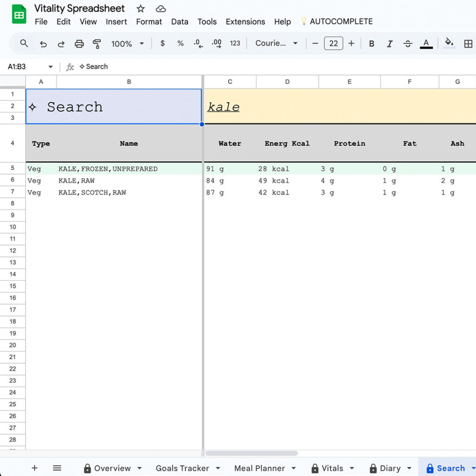The width and height of the screenshot is (476, 476).
Task: Format as currency with dollar icon
Action: [x=163, y=43]
